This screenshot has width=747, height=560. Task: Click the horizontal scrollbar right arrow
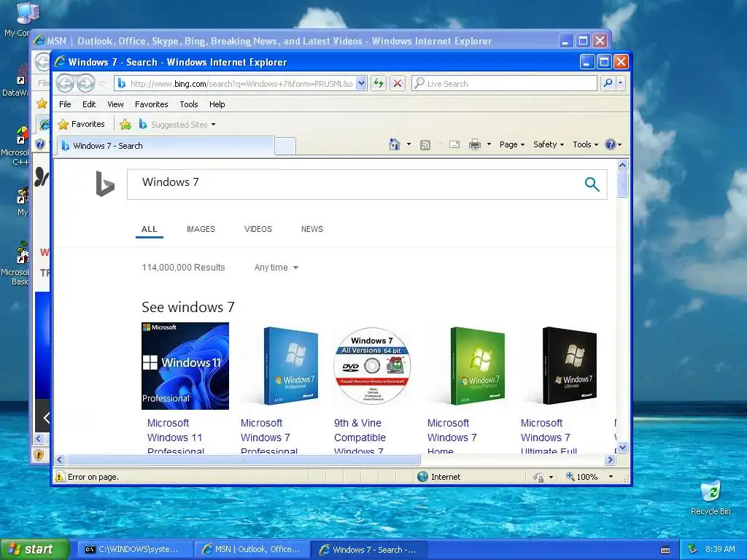(611, 460)
